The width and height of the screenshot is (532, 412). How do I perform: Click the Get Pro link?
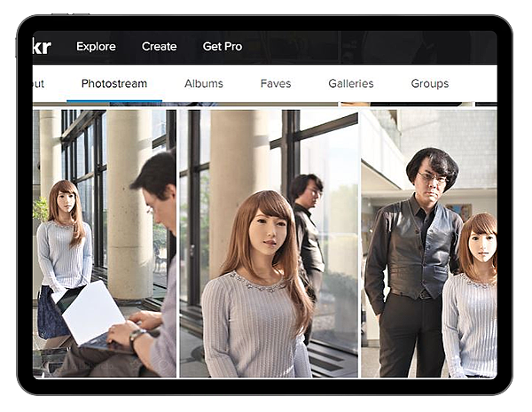[x=223, y=46]
